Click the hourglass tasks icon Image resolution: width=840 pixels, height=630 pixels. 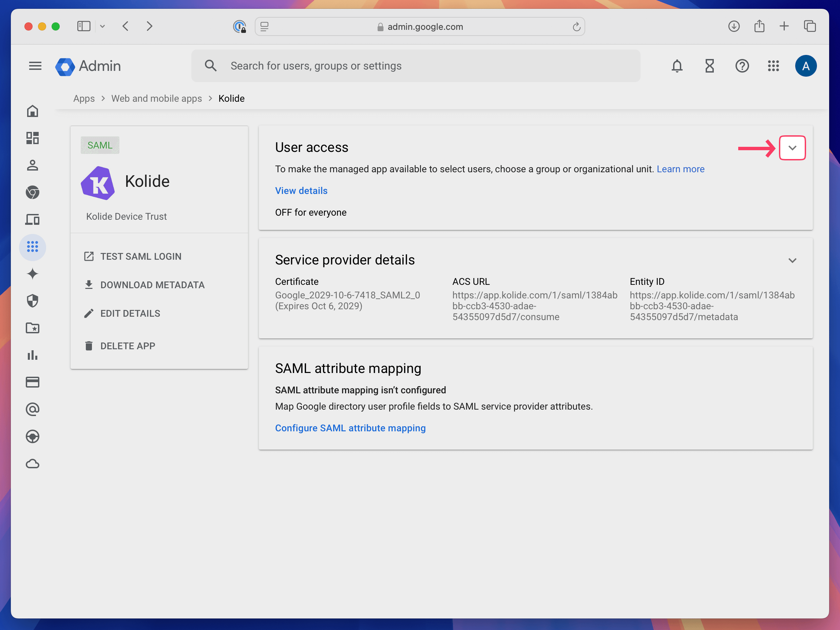(709, 66)
